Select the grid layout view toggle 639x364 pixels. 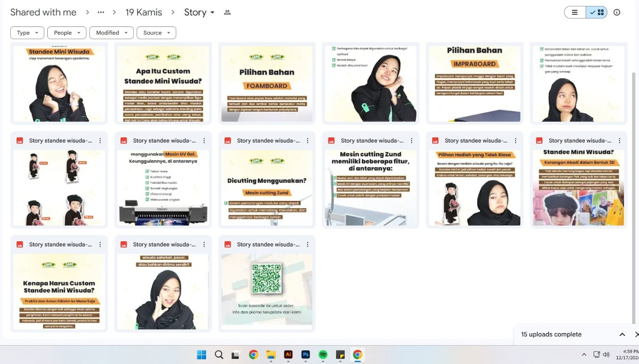point(597,13)
